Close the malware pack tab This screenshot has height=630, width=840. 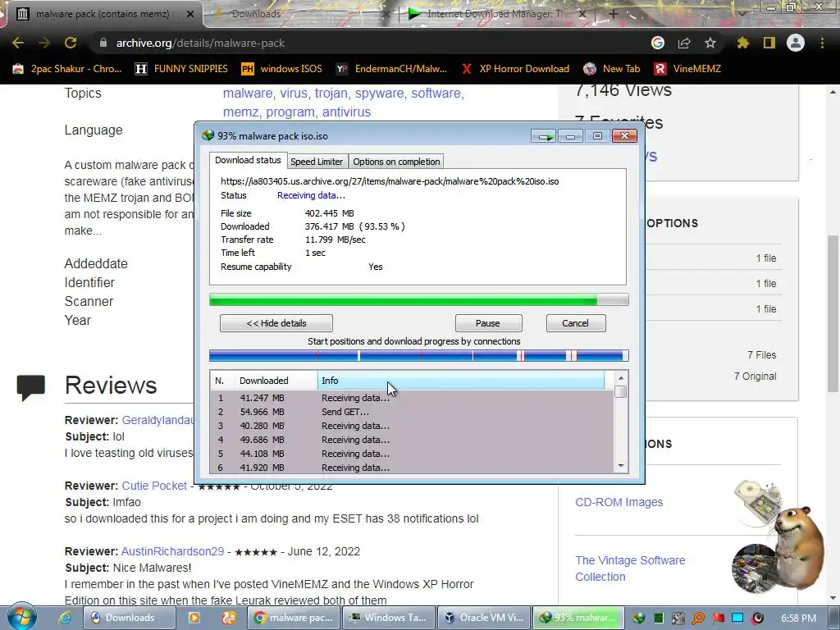(x=190, y=14)
